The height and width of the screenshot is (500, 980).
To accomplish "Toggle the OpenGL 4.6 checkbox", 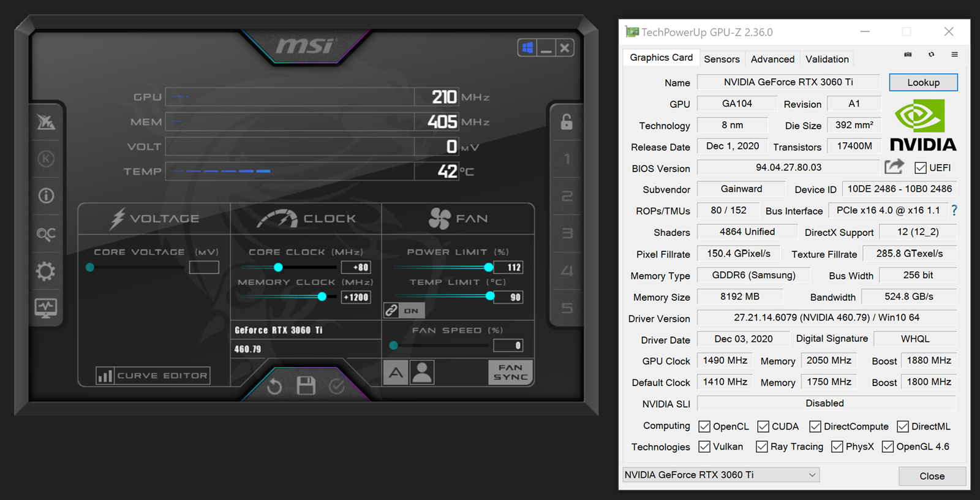I will pyautogui.click(x=888, y=447).
